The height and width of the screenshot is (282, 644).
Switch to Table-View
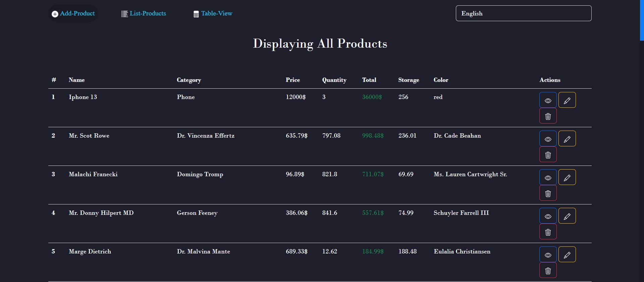[213, 13]
